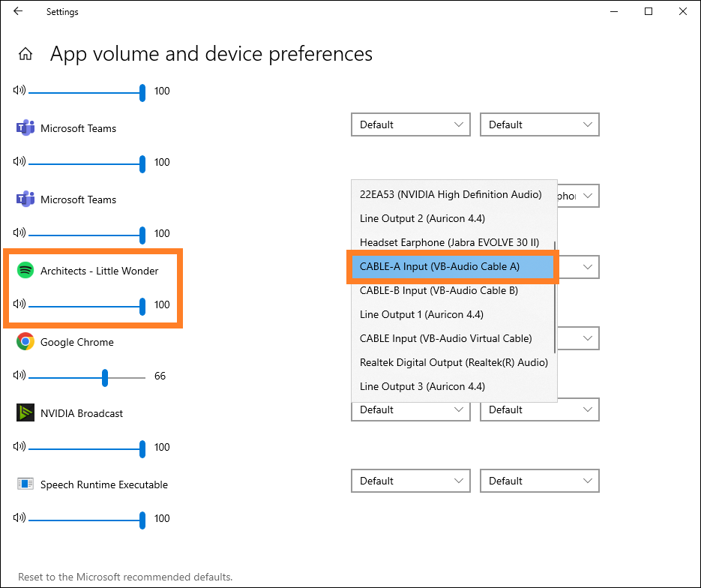Open Speech Runtime Executable output Default dropdown
The image size is (701, 588).
pos(410,481)
